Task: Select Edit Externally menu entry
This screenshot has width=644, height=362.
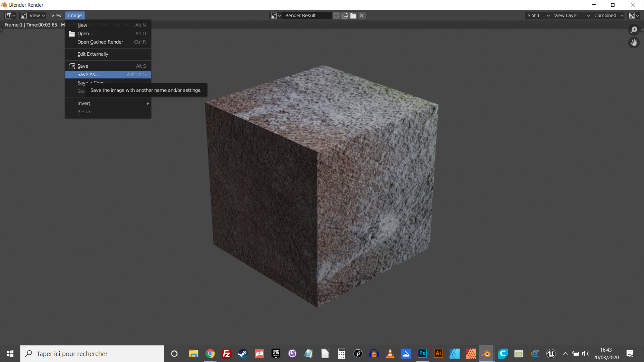Action: click(93, 54)
